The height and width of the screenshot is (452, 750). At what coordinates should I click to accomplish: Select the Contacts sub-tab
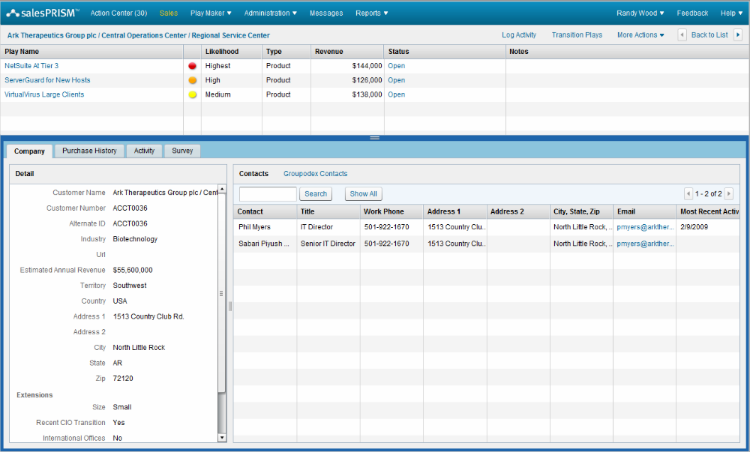pyautogui.click(x=254, y=174)
